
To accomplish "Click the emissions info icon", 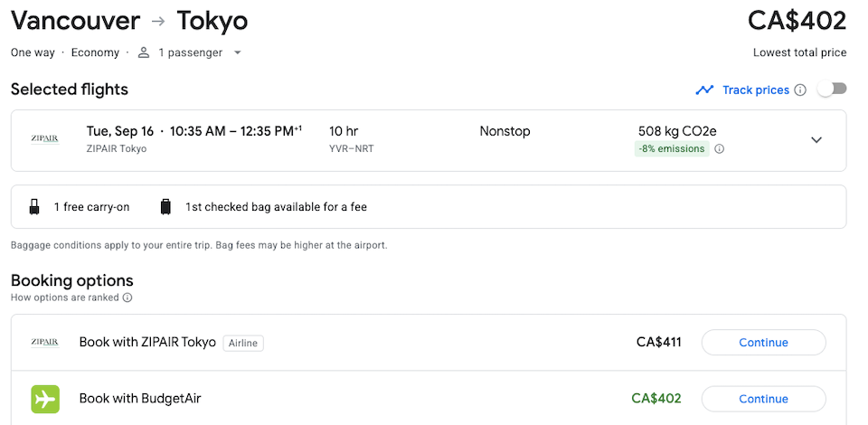I will click(x=719, y=149).
